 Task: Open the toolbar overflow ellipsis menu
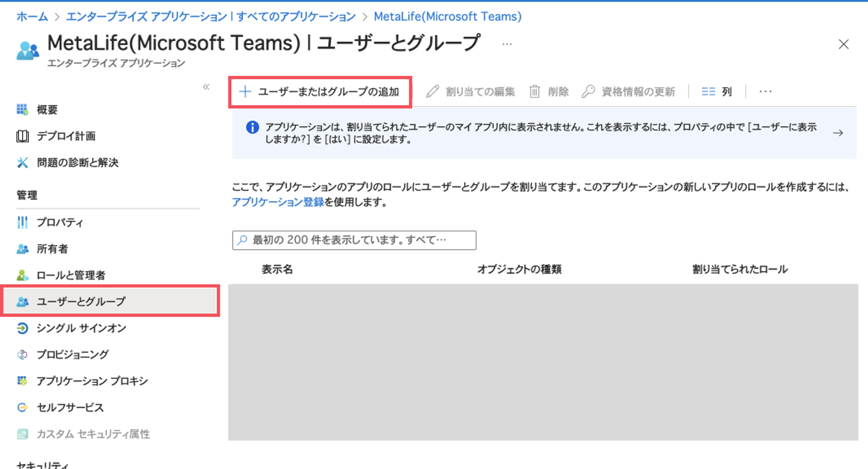(x=766, y=92)
